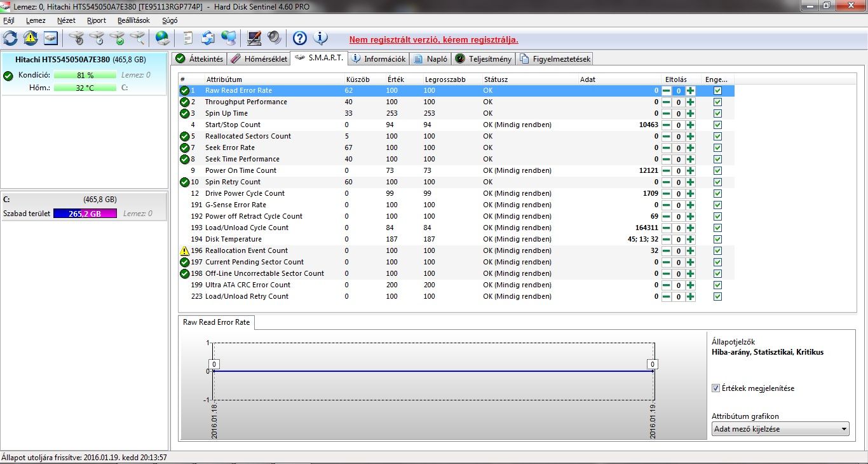This screenshot has width=868, height=464.
Task: Open the Fájl menu
Action: pyautogui.click(x=9, y=20)
